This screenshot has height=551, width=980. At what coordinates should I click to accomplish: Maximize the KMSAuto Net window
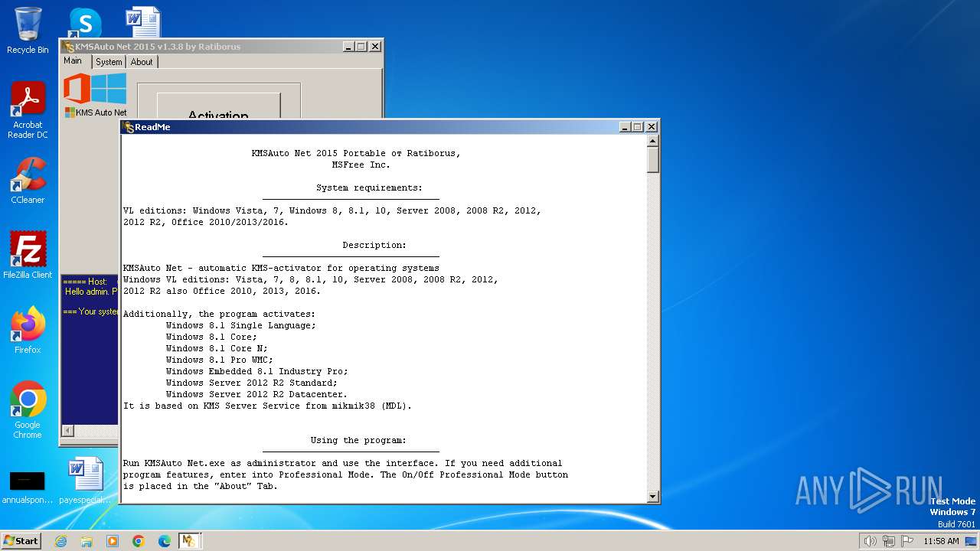point(361,47)
